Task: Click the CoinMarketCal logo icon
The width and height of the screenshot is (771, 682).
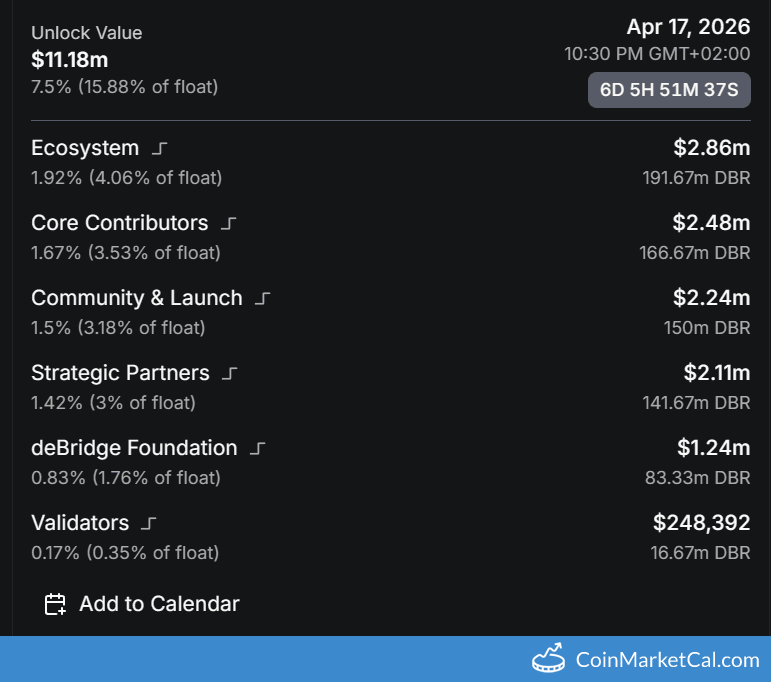Action: [x=549, y=659]
